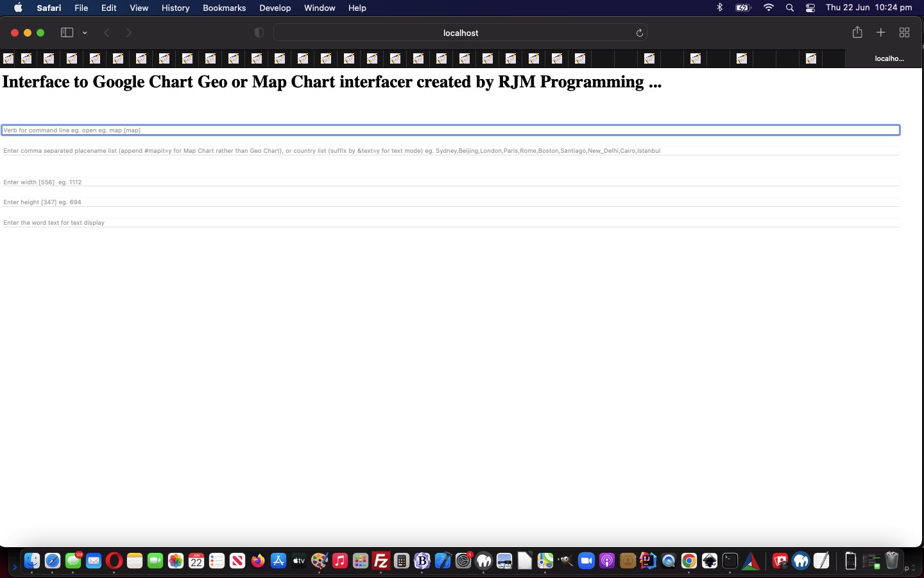Focus the localhost address bar

coord(460,33)
